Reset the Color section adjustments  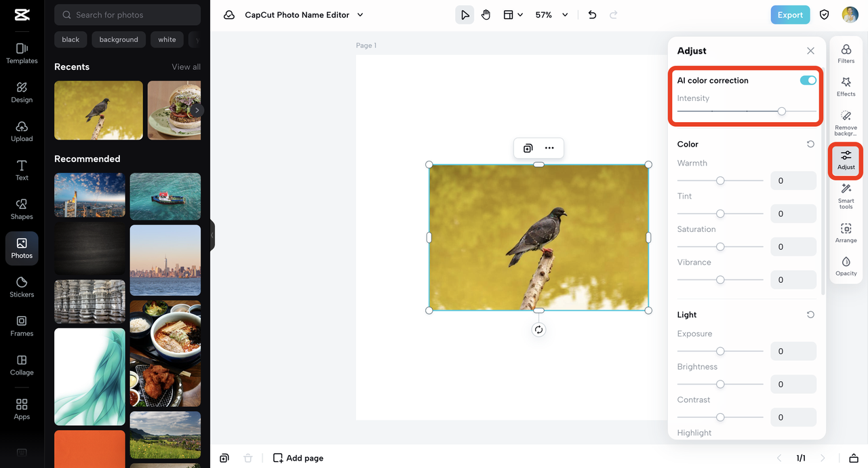point(810,144)
